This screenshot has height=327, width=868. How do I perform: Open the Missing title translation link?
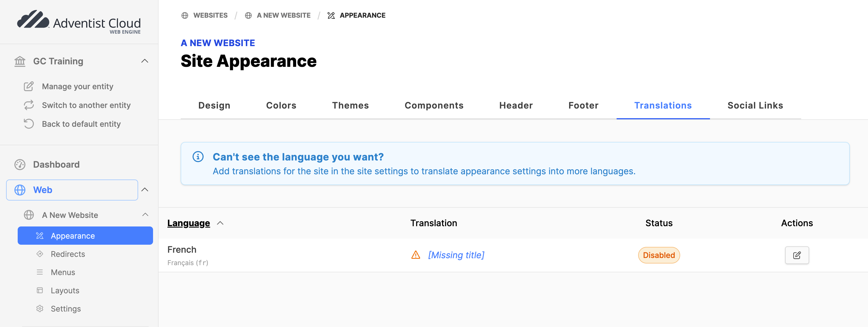click(456, 255)
